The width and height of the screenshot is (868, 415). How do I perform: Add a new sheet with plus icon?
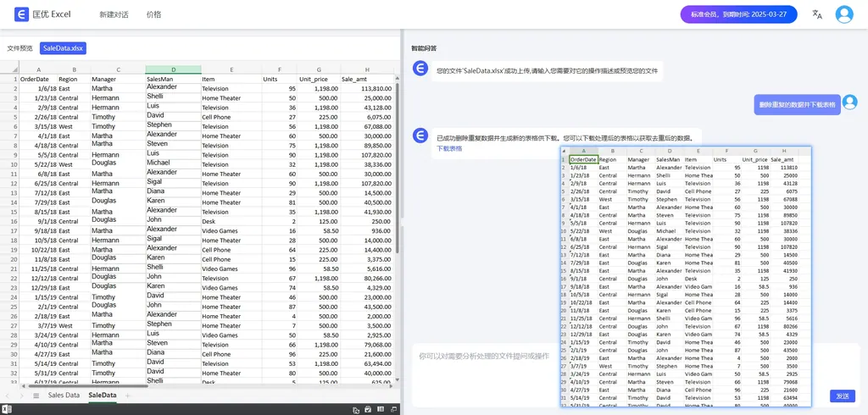128,396
